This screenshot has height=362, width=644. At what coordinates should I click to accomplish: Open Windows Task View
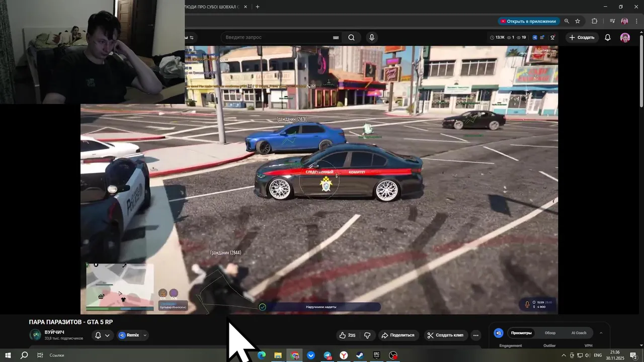[40, 355]
